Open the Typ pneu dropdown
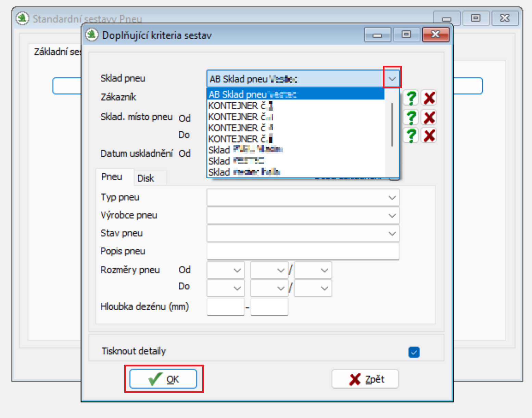The width and height of the screenshot is (532, 418). coord(392,198)
